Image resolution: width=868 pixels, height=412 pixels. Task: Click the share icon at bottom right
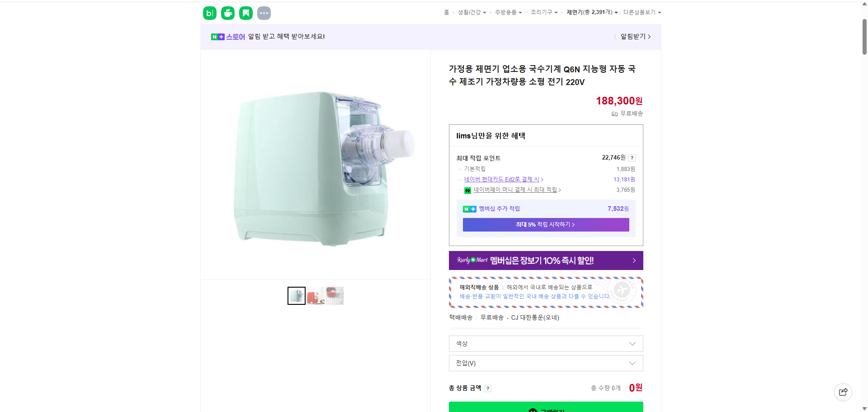[843, 392]
